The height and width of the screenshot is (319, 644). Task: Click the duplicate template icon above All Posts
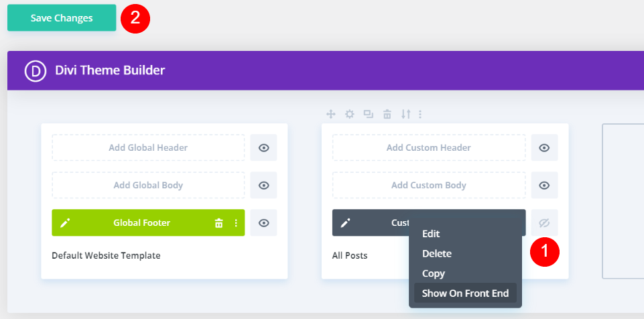click(x=369, y=114)
